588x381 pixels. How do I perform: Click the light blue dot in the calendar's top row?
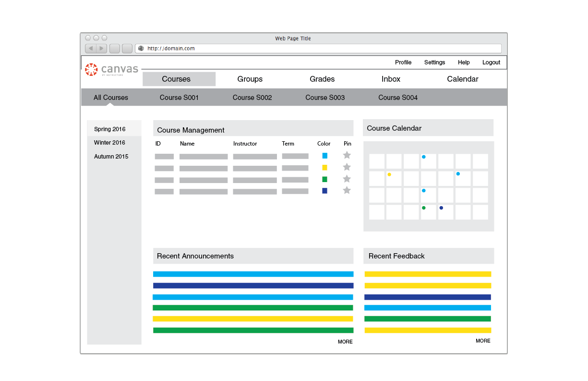(x=423, y=157)
